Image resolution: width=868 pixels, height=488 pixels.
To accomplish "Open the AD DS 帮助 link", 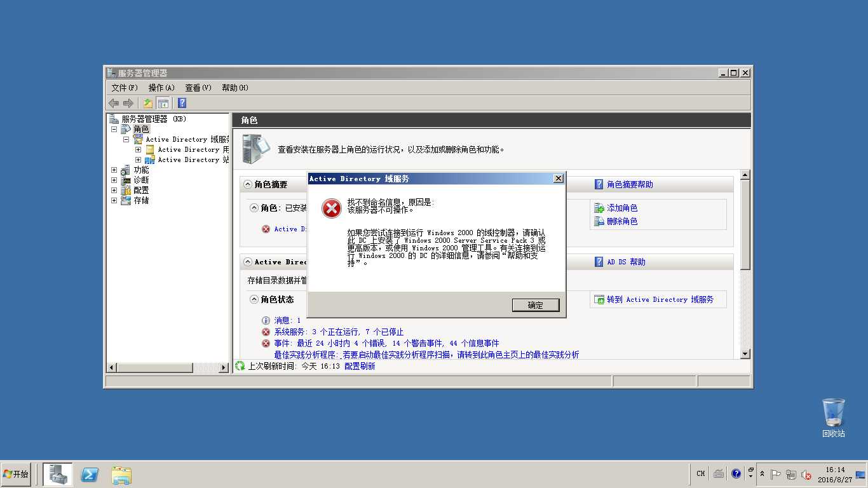I will click(x=626, y=262).
